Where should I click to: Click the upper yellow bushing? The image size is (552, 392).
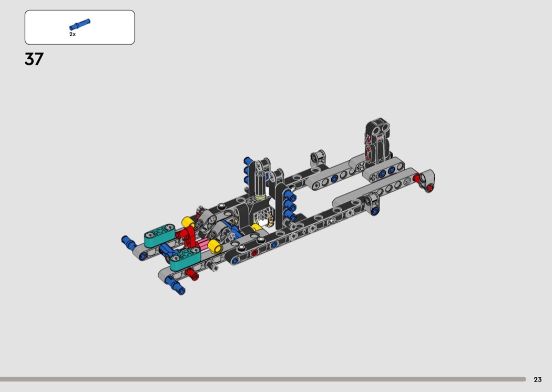coord(188,223)
